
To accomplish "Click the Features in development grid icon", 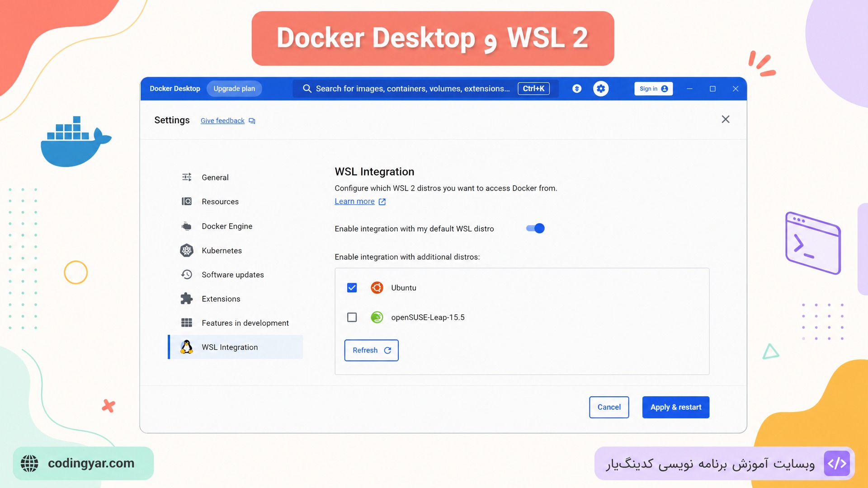I will (x=187, y=323).
